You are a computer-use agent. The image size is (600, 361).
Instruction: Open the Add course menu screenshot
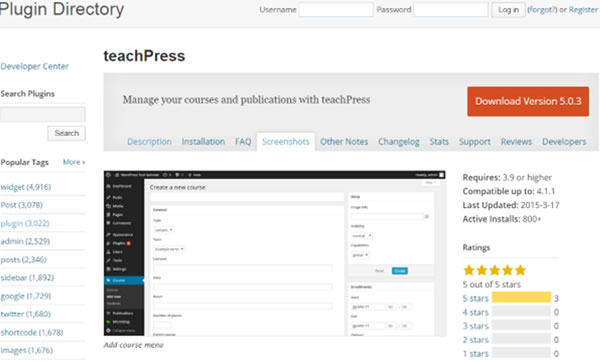(274, 253)
